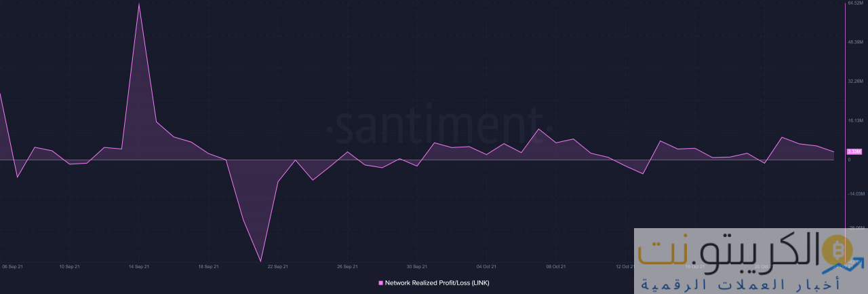Select the 08 Oct 21 date label

[x=556, y=267]
